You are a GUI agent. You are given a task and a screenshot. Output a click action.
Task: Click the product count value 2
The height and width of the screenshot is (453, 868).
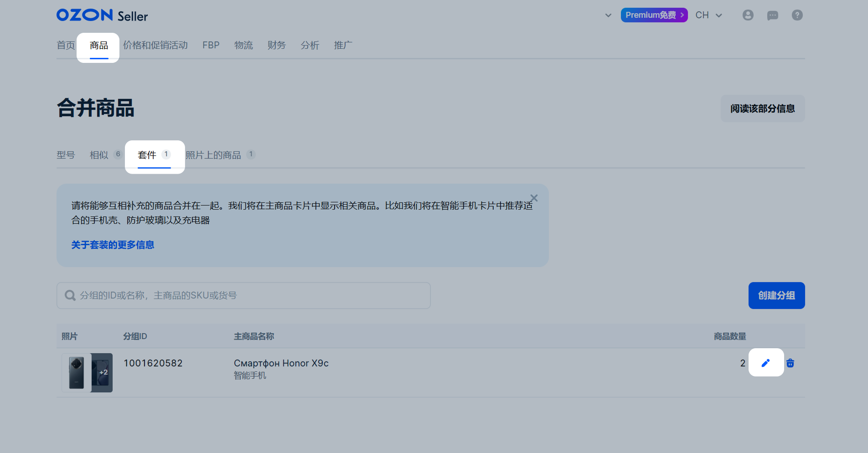[x=743, y=363]
